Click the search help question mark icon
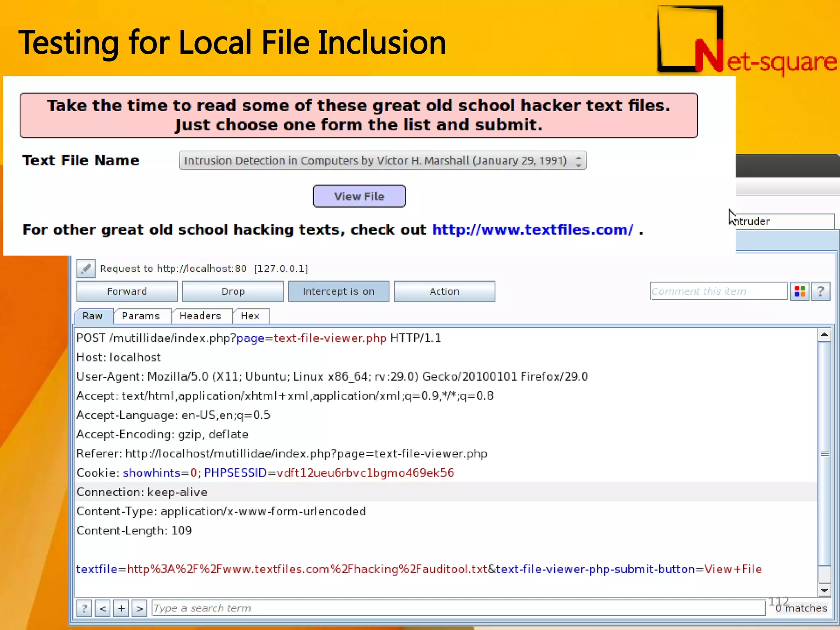Viewport: 840px width, 630px height. (x=84, y=608)
